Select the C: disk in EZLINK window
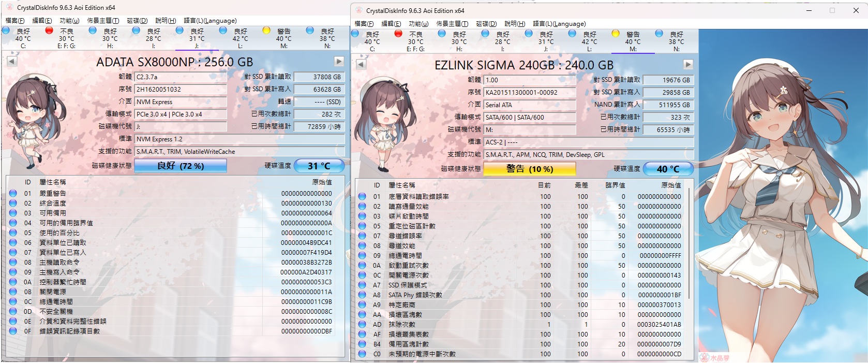 click(x=372, y=41)
